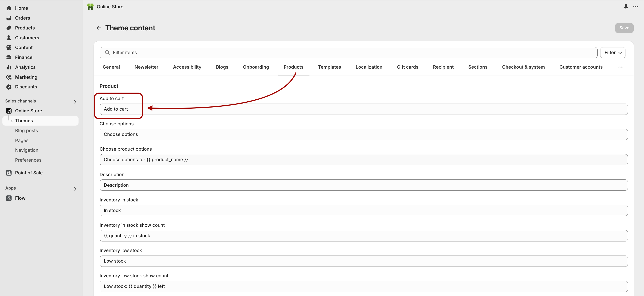Select the Blogs tab
Screen dimensions: 644x296
tap(222, 67)
